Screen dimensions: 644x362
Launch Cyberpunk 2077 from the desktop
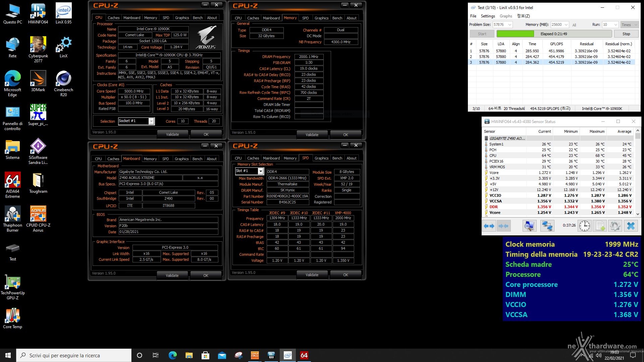tap(38, 50)
